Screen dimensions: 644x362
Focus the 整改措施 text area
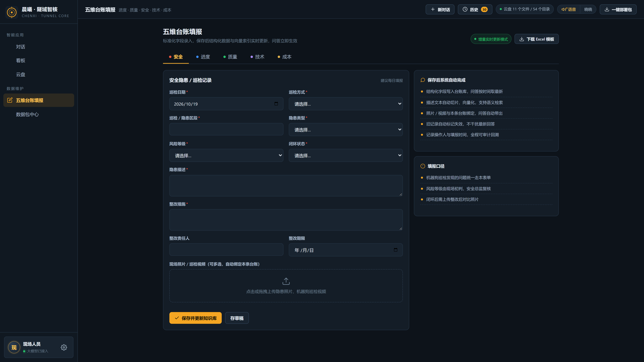pos(286,220)
